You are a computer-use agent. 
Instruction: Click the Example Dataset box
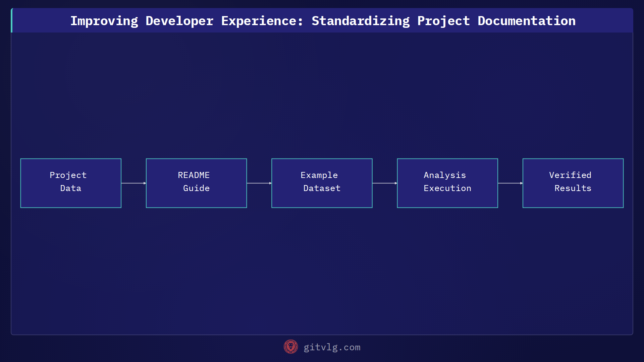[x=322, y=183]
